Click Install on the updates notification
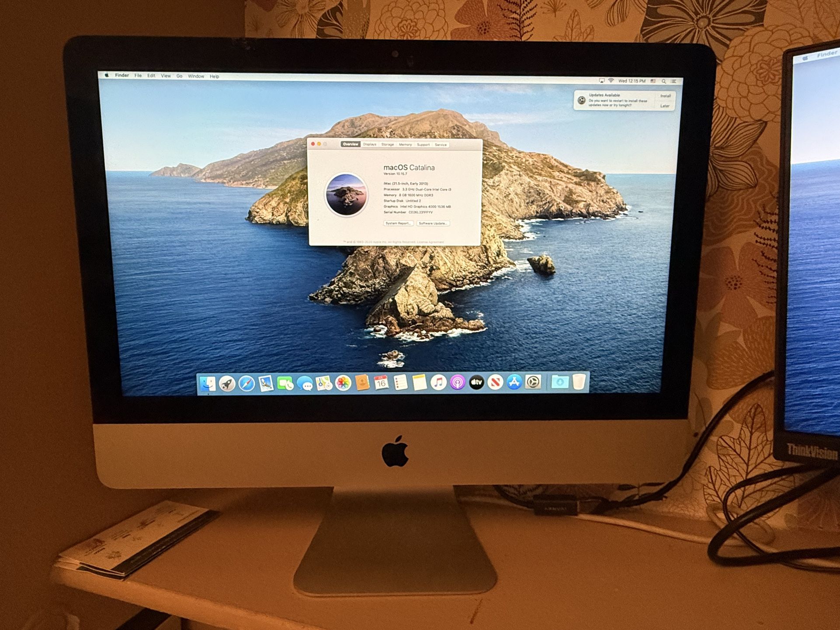The image size is (840, 630). point(665,96)
